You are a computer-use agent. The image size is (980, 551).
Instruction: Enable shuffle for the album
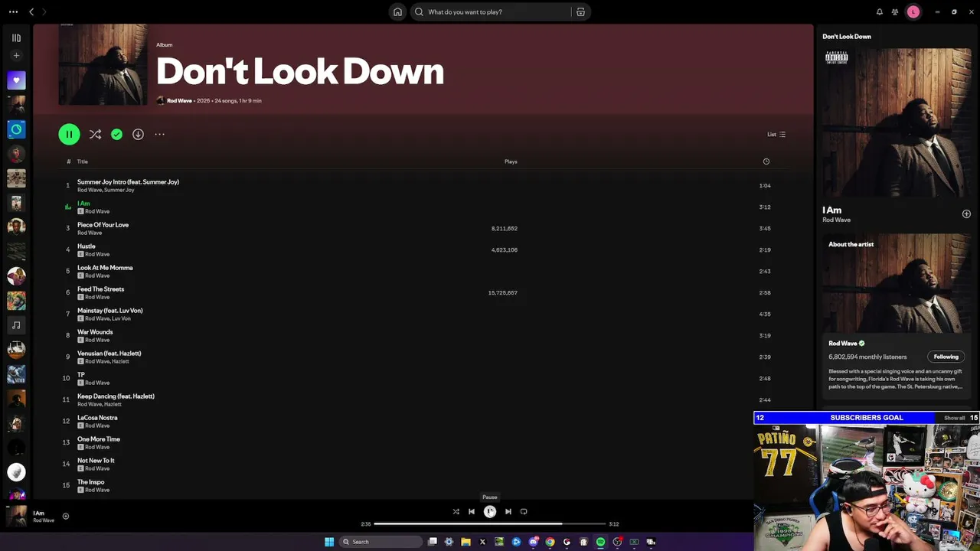tap(95, 134)
